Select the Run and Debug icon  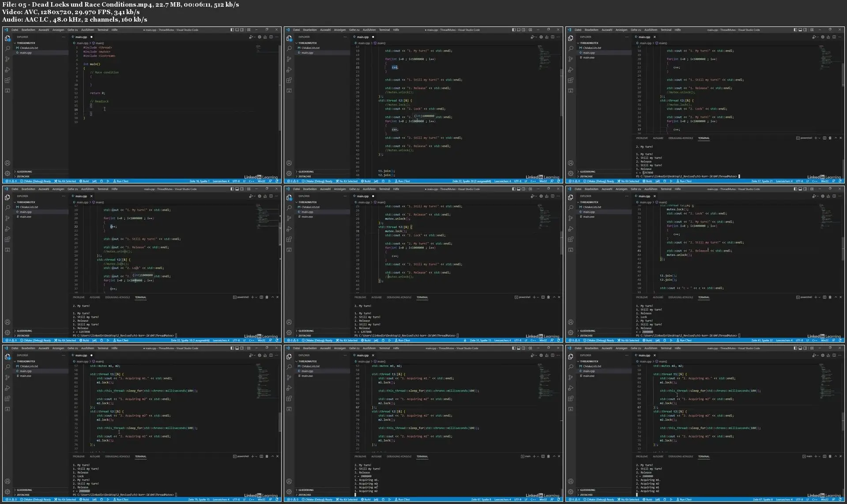click(x=8, y=70)
